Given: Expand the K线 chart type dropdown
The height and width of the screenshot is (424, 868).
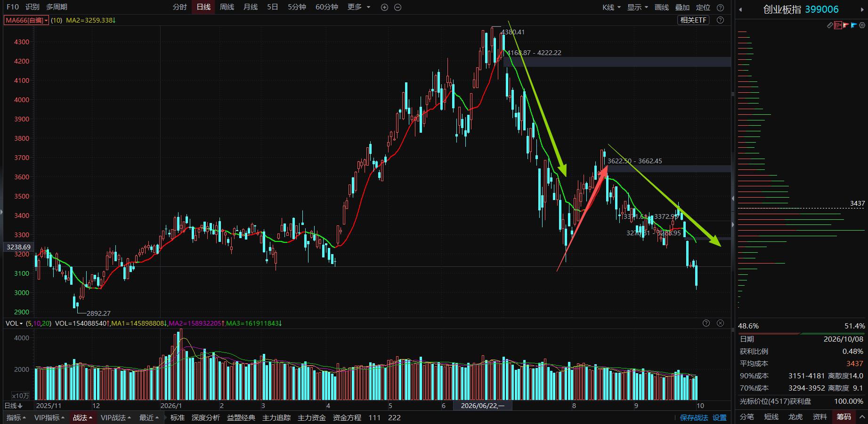Looking at the screenshot, I should coord(611,7).
